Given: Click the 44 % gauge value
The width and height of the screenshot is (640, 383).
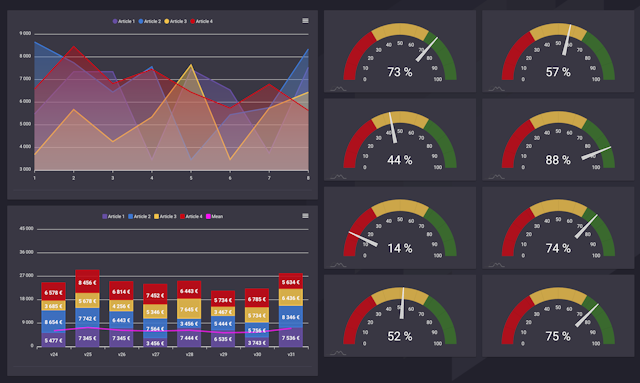Looking at the screenshot, I should [x=400, y=160].
